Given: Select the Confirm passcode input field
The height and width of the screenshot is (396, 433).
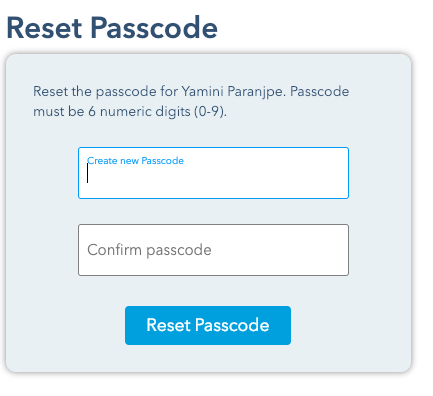Looking at the screenshot, I should point(213,250).
